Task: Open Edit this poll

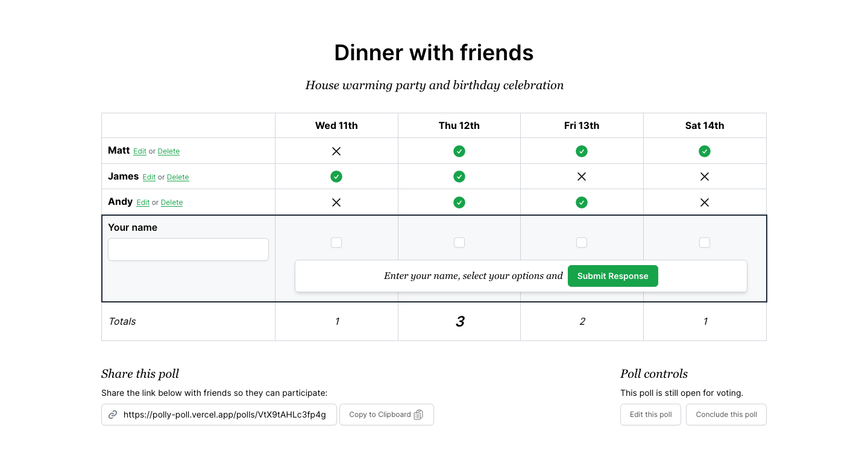Action: pos(651,415)
